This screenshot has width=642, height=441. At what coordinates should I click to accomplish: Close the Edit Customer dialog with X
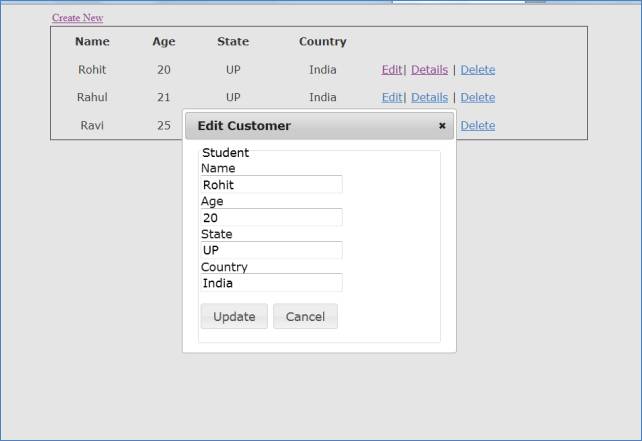442,126
